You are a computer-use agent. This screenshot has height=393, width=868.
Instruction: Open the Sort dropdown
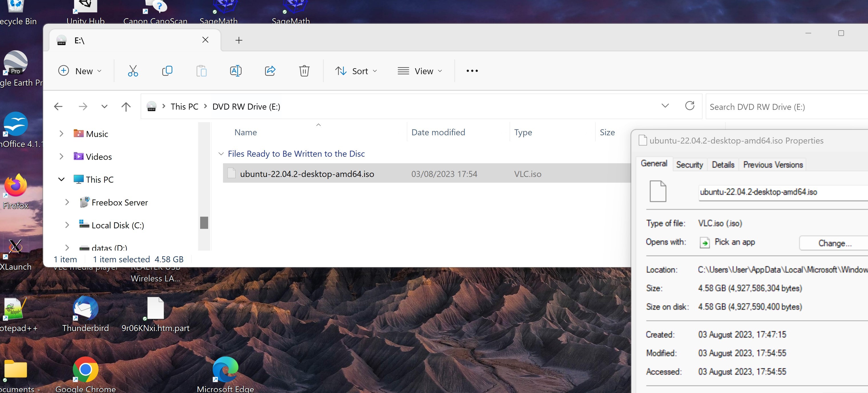tap(356, 71)
